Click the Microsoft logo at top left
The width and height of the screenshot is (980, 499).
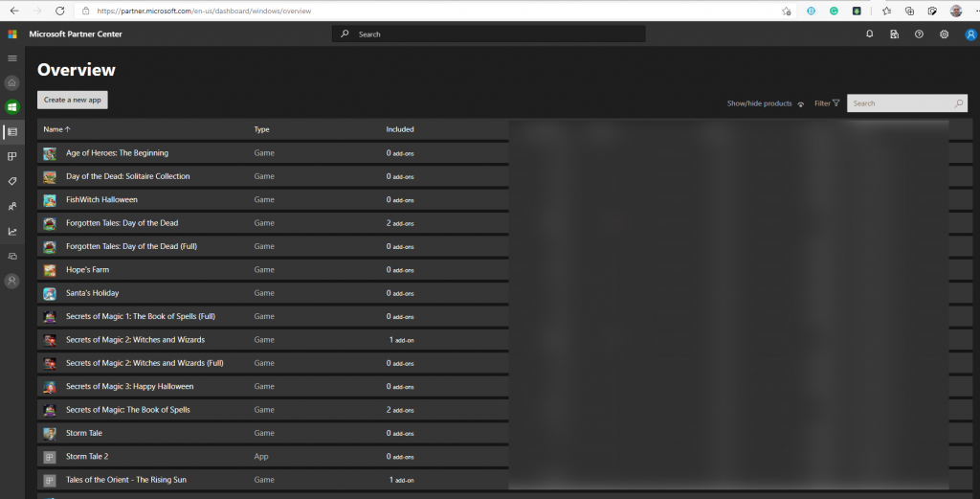click(12, 34)
